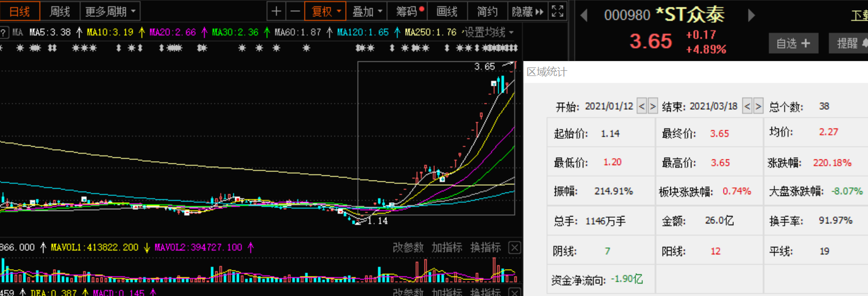Move end date 2021/03/18 later with > button
Screen dimensions: 868x296
pyautogui.click(x=758, y=106)
